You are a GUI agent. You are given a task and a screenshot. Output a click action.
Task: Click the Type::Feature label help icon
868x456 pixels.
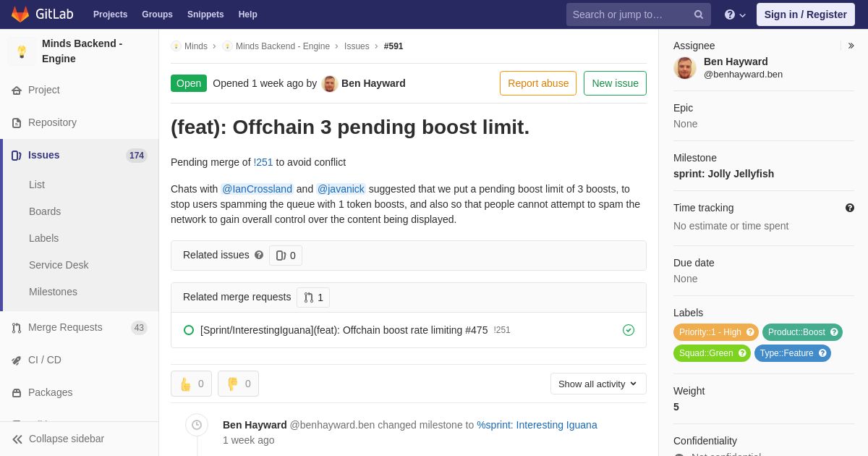click(822, 353)
